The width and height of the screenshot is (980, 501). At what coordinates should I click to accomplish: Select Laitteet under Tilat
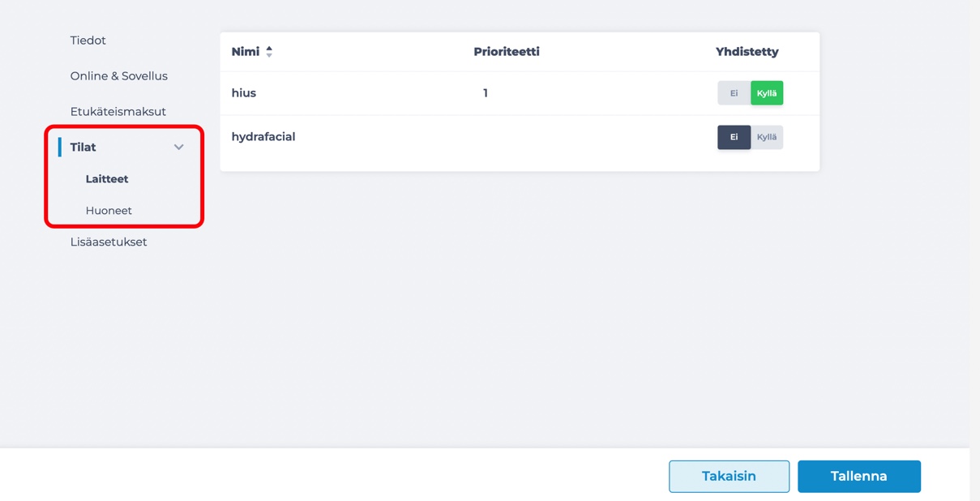(x=107, y=179)
